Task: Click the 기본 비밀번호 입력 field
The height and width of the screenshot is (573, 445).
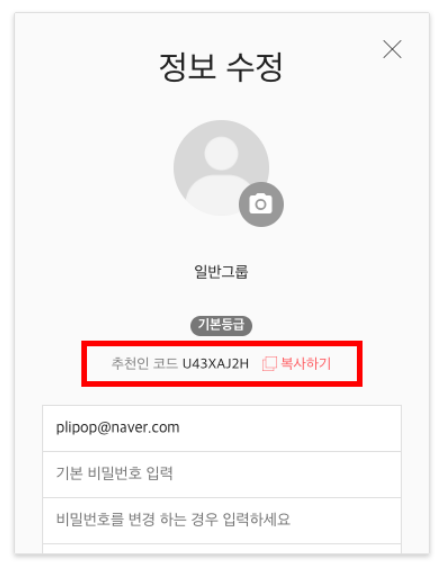Action: click(x=222, y=474)
